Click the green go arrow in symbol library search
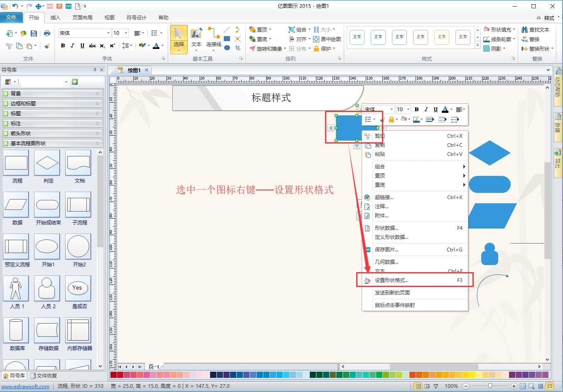This screenshot has width=563, height=392. 75,82
